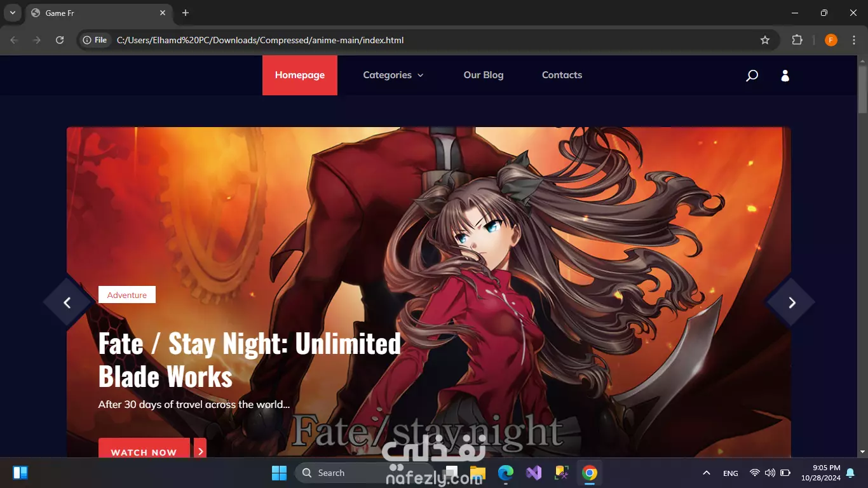
Task: Check the battery tray icon
Action: tap(785, 473)
